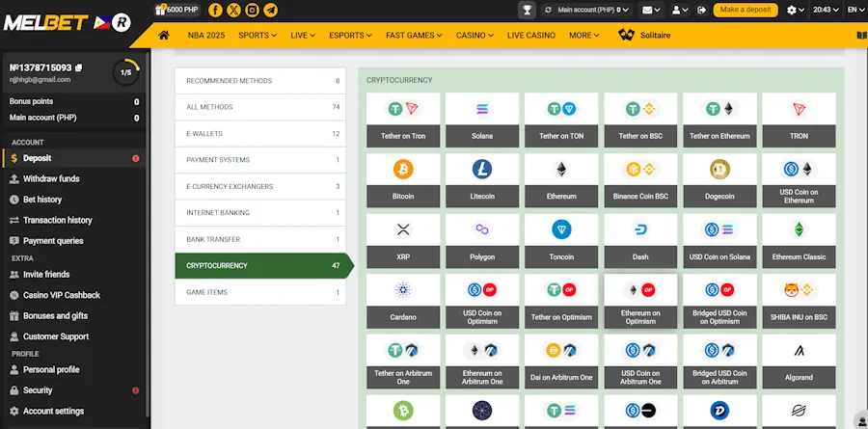Select the Litecoin payment tile
868x429 pixels.
pyautogui.click(x=482, y=180)
